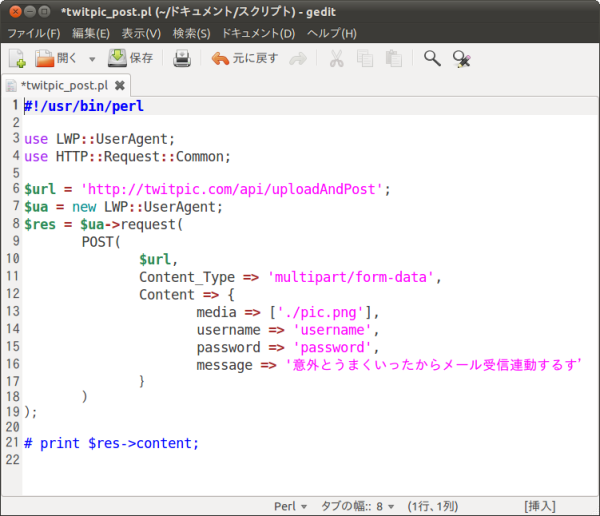Image resolution: width=600 pixels, height=516 pixels.
Task: Open the Perl language selector dropdown
Action: point(291,506)
